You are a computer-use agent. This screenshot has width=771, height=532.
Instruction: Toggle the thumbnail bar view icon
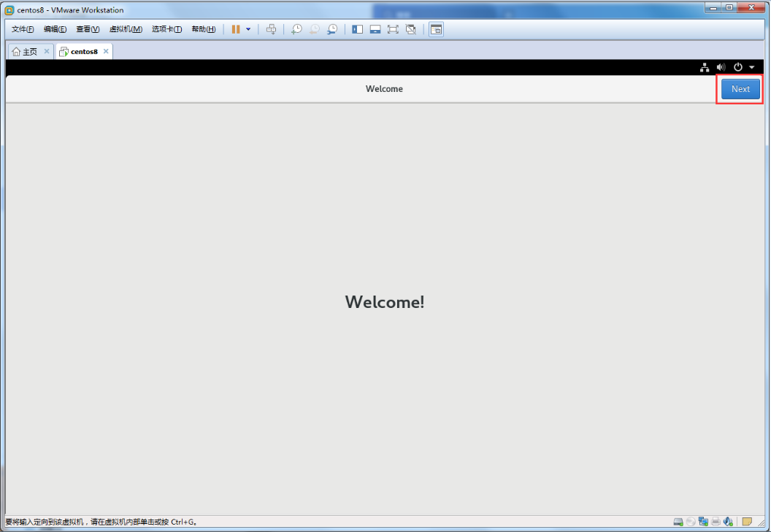(375, 29)
